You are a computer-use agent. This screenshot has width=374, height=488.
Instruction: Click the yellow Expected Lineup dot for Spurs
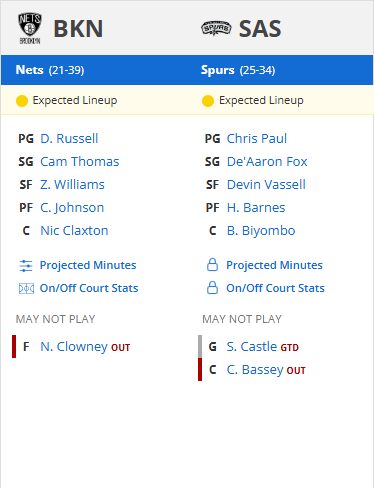208,101
